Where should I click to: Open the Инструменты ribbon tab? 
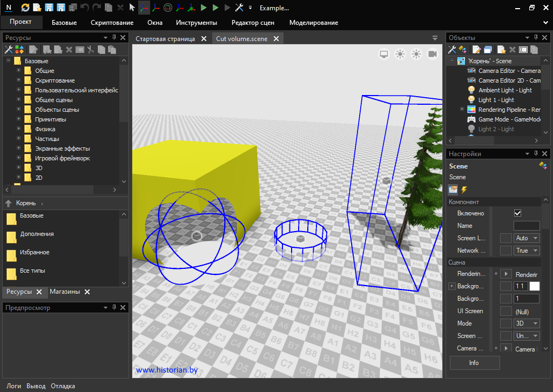pyautogui.click(x=196, y=23)
